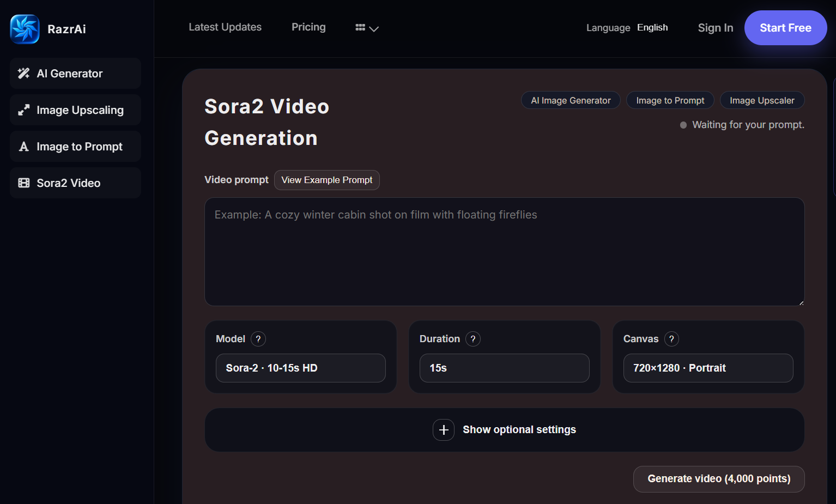Open the Canvas dropdown showing 720×1280 Portrait
This screenshot has height=504, width=836.
(x=708, y=368)
